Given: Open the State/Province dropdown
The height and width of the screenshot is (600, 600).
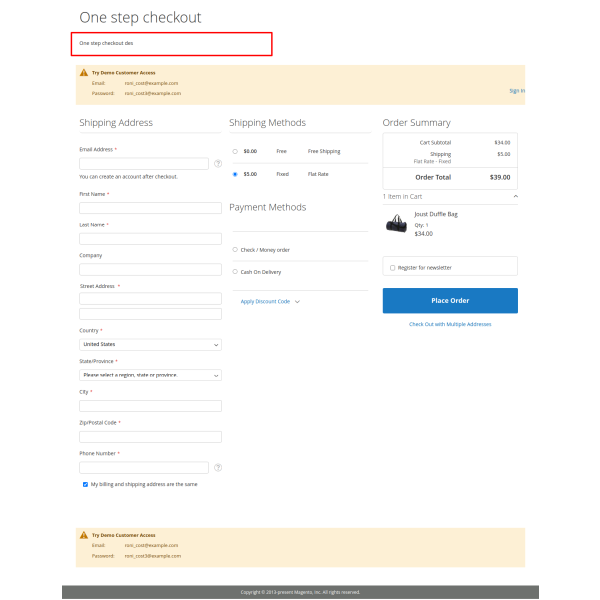Looking at the screenshot, I should pyautogui.click(x=150, y=375).
